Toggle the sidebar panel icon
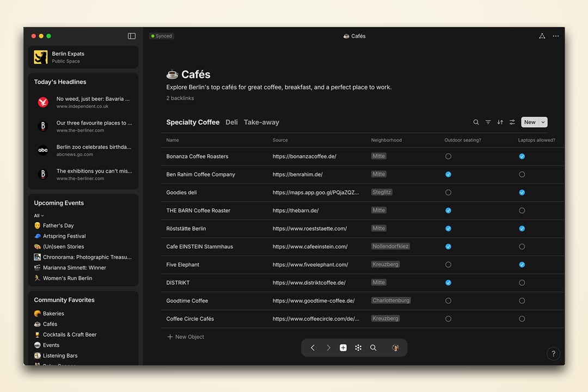This screenshot has width=588, height=392. 132,36
